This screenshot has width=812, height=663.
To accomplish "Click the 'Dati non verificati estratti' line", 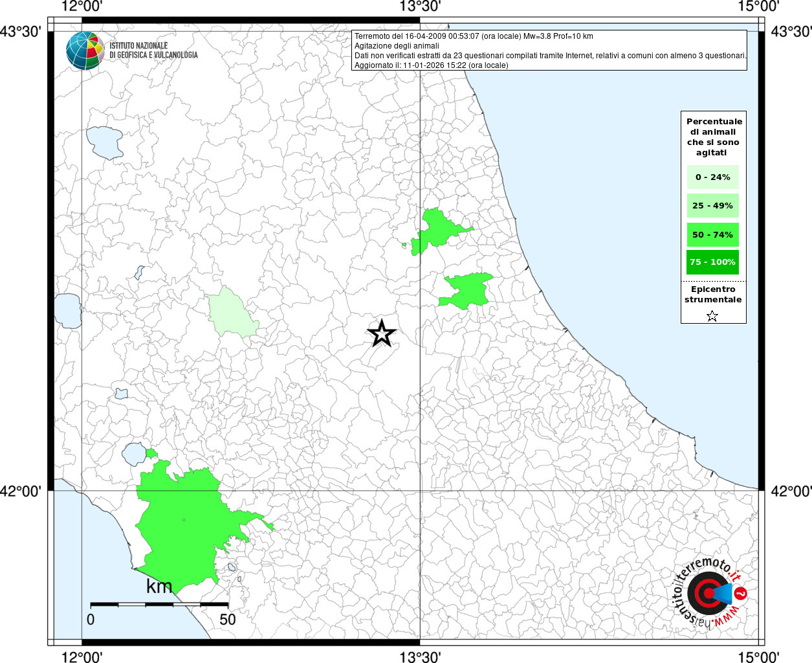I will pyautogui.click(x=551, y=56).
